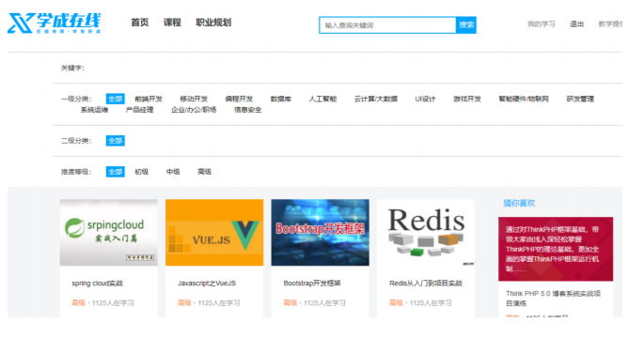The height and width of the screenshot is (338, 644).
Task: Open the Bootstrap开发框架 course image
Action: click(321, 233)
